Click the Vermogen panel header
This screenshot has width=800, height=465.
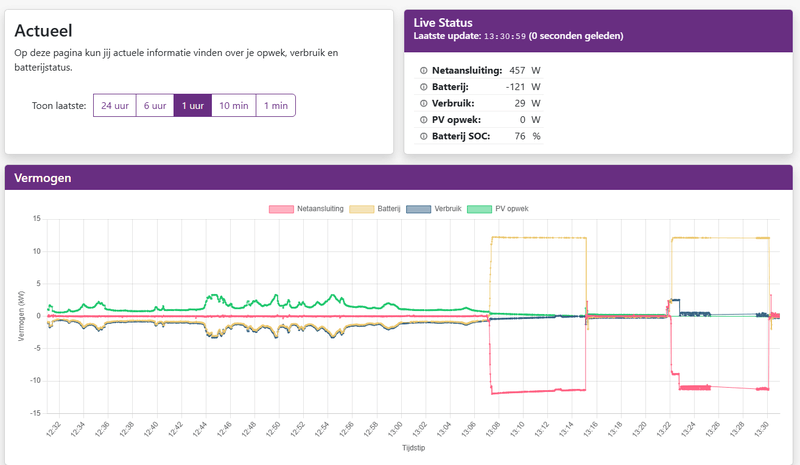point(398,178)
